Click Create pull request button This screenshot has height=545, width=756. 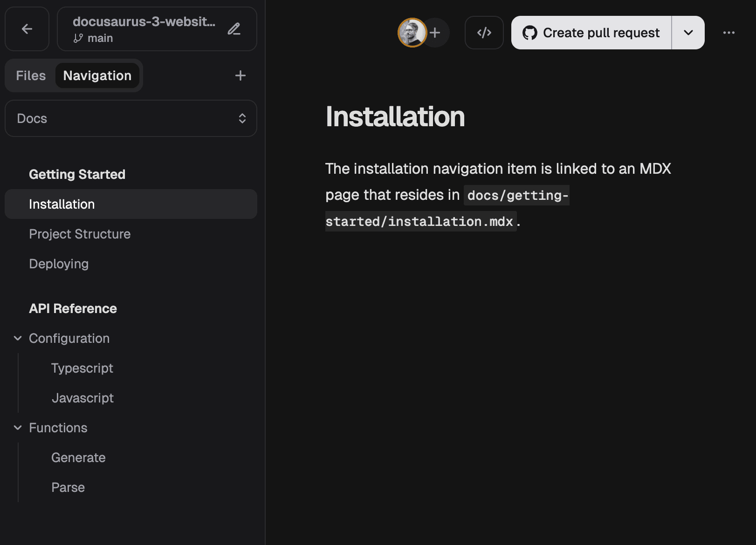(x=591, y=33)
